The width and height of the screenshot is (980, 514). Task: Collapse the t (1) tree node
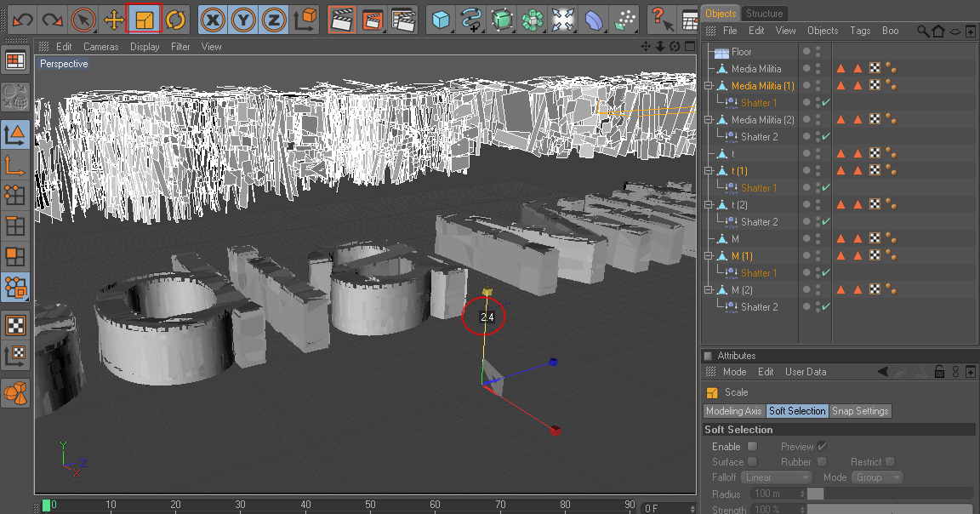[709, 171]
